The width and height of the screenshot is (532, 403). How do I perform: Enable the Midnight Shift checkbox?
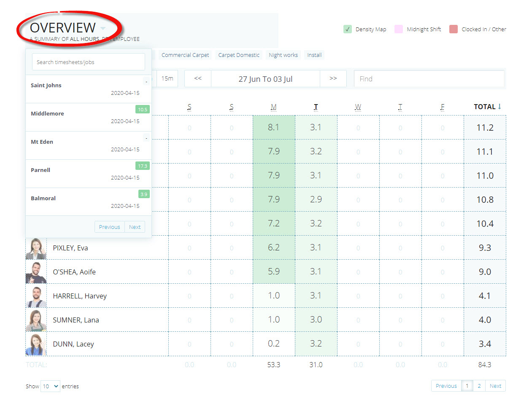(399, 29)
